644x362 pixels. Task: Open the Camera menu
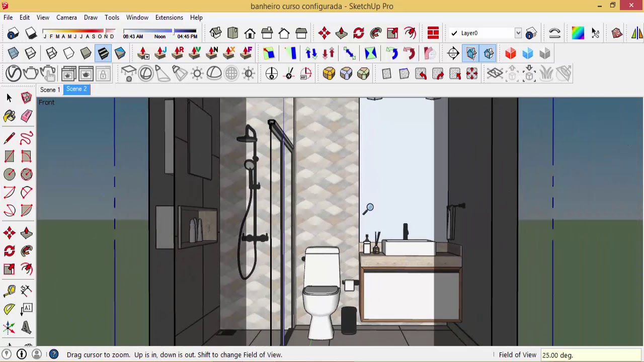tap(66, 17)
